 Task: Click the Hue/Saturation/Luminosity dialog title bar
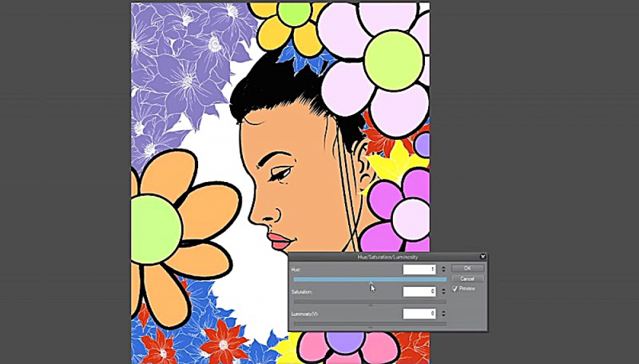click(x=383, y=257)
